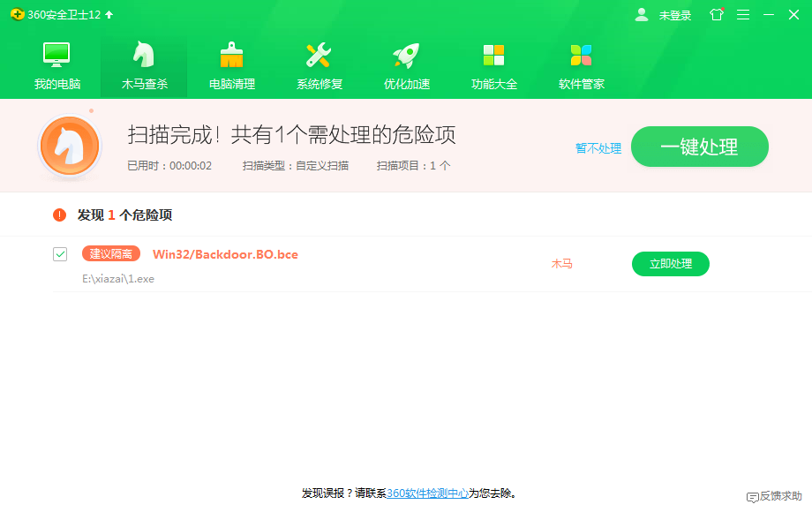The width and height of the screenshot is (812, 512).
Task: Open the 360软件检测中心 link
Action: [428, 493]
